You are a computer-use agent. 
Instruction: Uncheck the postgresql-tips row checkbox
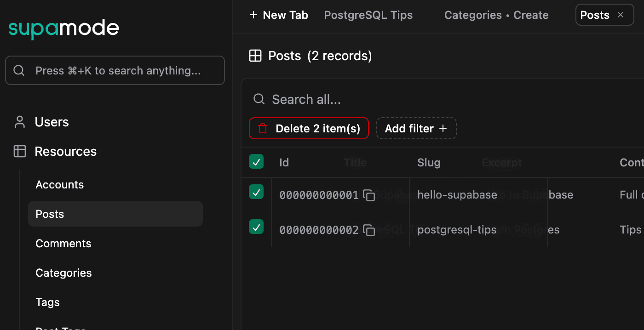256,227
